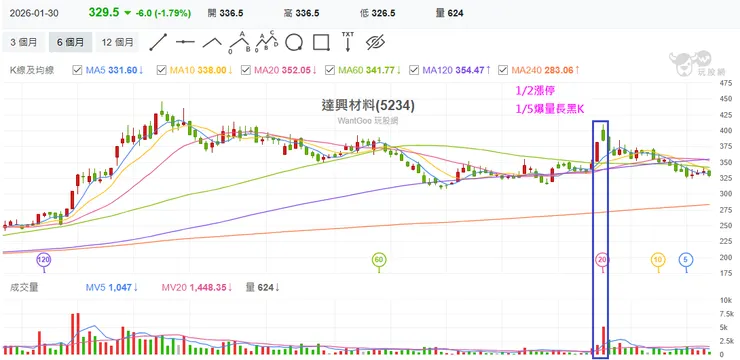Click the -6.0 (-1.79%) change value
Image resolution: width=740 pixels, height=360 pixels.
[x=163, y=13]
